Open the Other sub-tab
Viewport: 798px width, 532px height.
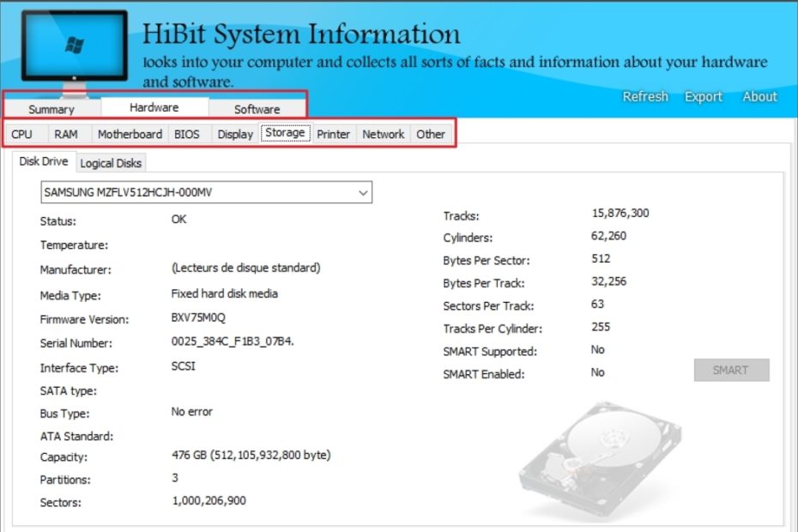coord(431,135)
